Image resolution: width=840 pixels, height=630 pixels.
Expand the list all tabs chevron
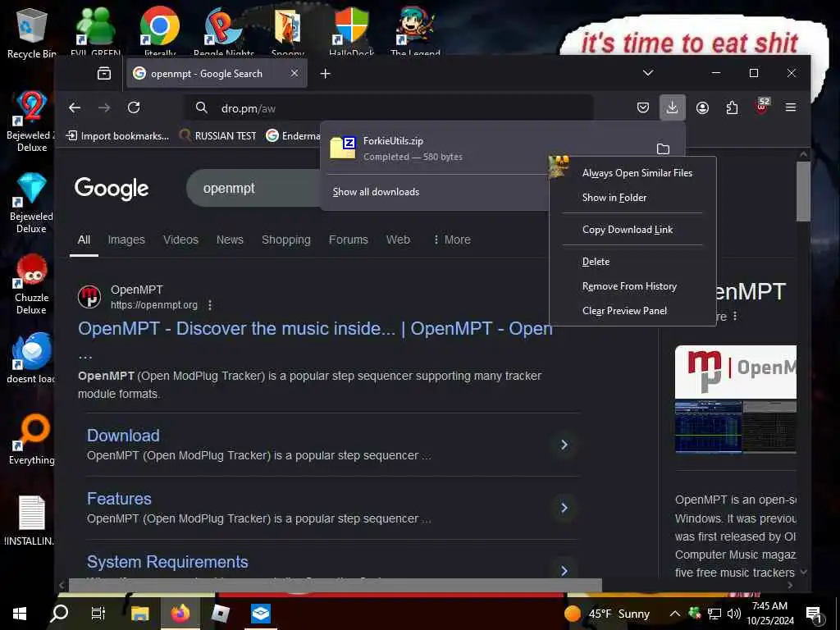click(648, 73)
